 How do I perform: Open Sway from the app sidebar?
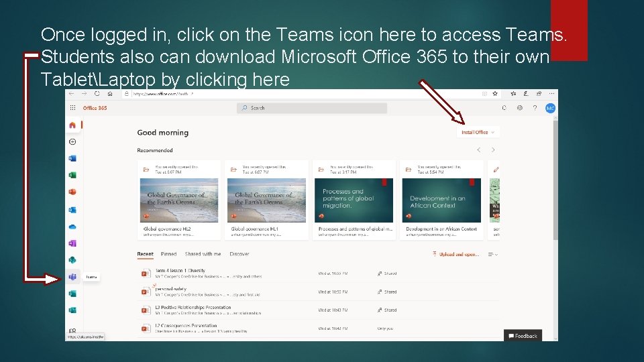pyautogui.click(x=72, y=294)
